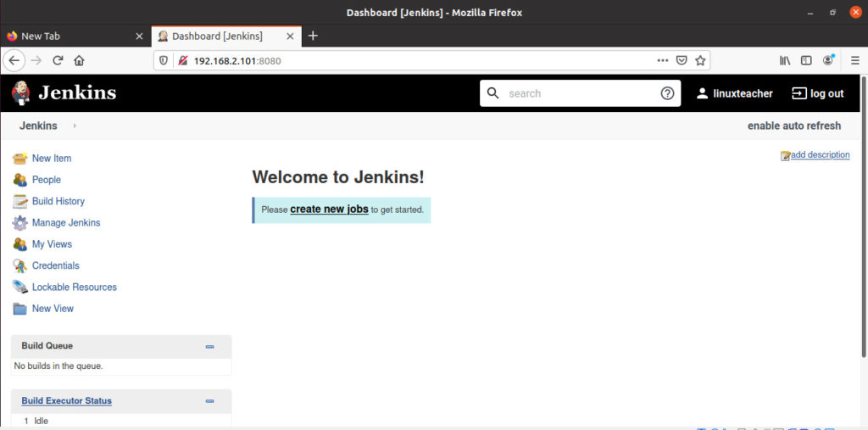Open the Manage Jenkins link
This screenshot has width=868, height=430.
[x=66, y=223]
